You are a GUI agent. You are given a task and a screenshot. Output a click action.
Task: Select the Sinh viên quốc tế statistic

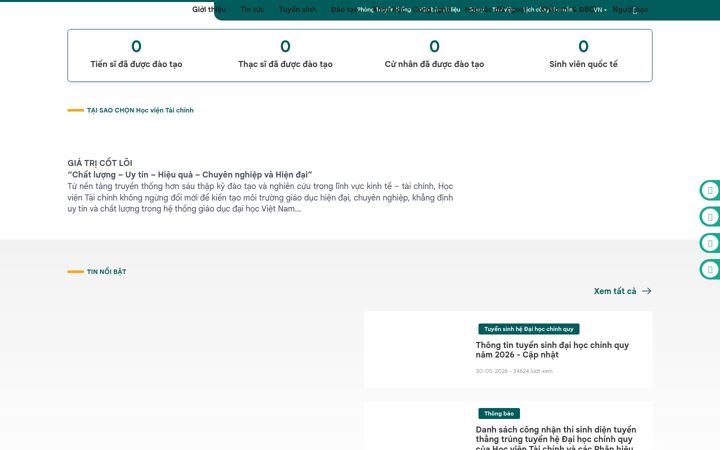coord(583,54)
